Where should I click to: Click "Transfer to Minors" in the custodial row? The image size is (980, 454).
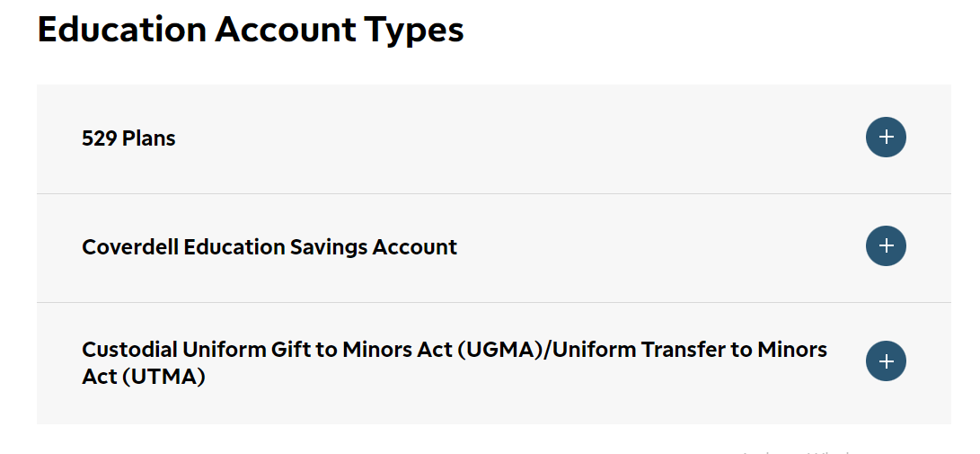point(735,349)
